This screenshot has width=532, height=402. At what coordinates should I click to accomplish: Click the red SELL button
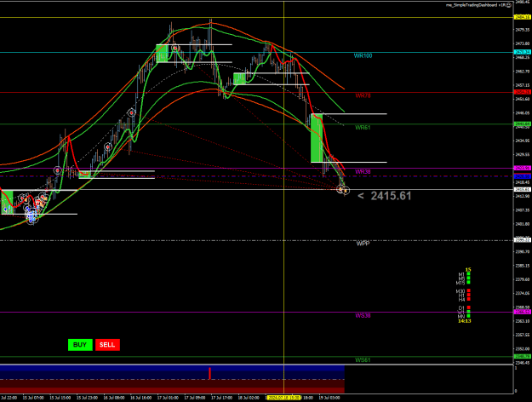pos(107,345)
